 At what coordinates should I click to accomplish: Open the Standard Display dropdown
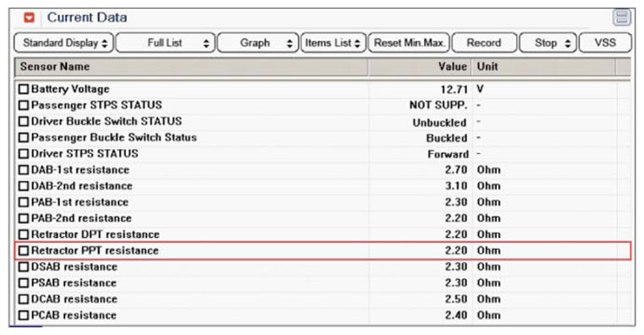[63, 42]
